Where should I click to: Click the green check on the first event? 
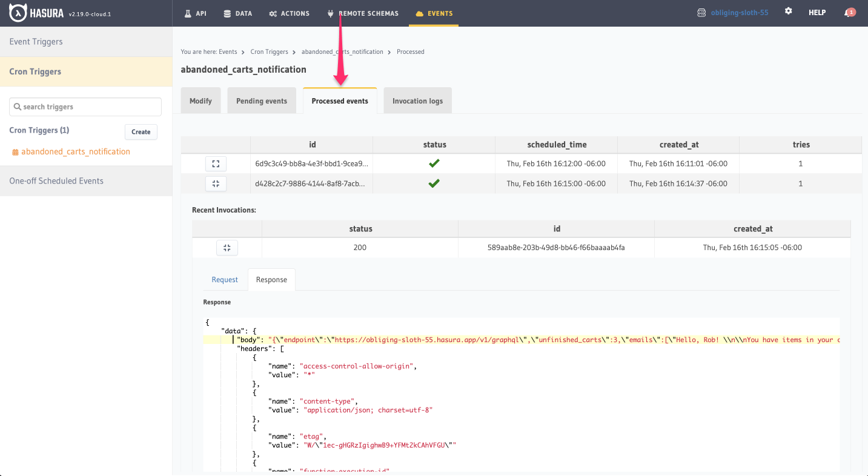click(434, 163)
